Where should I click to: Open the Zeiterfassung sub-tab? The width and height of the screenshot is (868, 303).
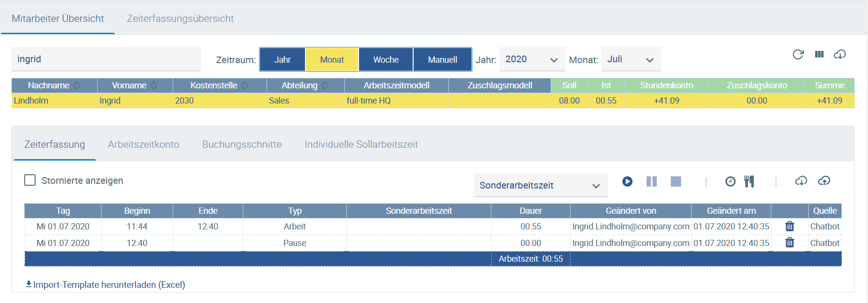55,144
